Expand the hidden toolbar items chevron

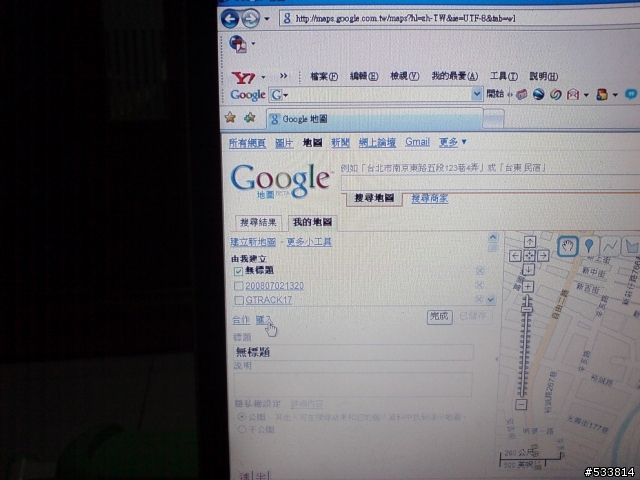tap(283, 76)
